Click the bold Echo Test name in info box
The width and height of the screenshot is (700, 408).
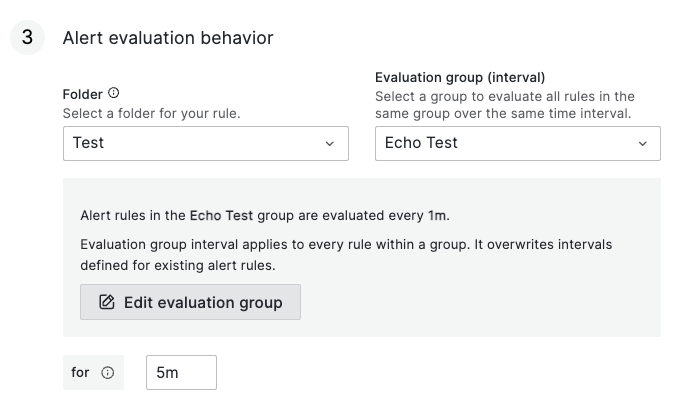coord(221,215)
